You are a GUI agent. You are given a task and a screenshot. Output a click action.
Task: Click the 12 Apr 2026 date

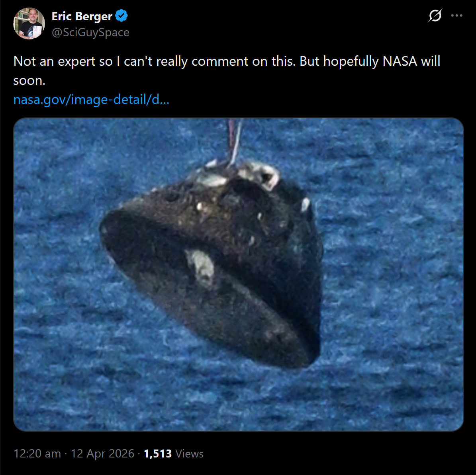pos(102,453)
